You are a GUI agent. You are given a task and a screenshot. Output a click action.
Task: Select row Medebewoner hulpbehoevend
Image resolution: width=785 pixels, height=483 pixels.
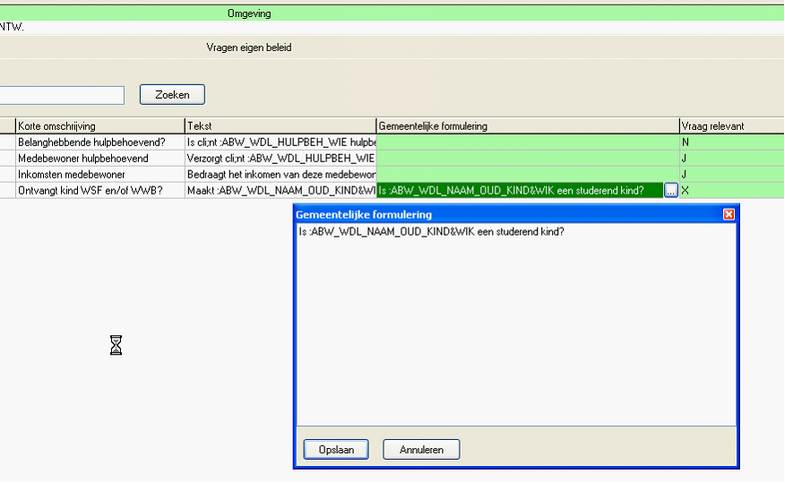[100, 158]
